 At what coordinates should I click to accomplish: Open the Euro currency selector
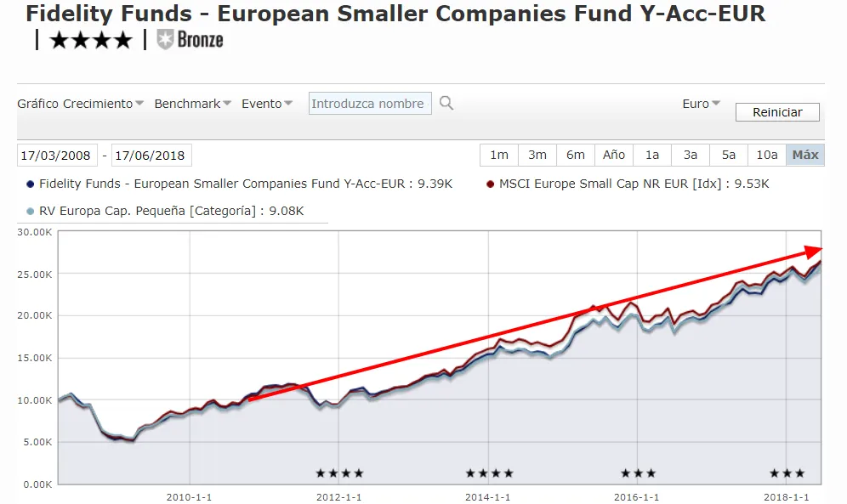click(701, 104)
